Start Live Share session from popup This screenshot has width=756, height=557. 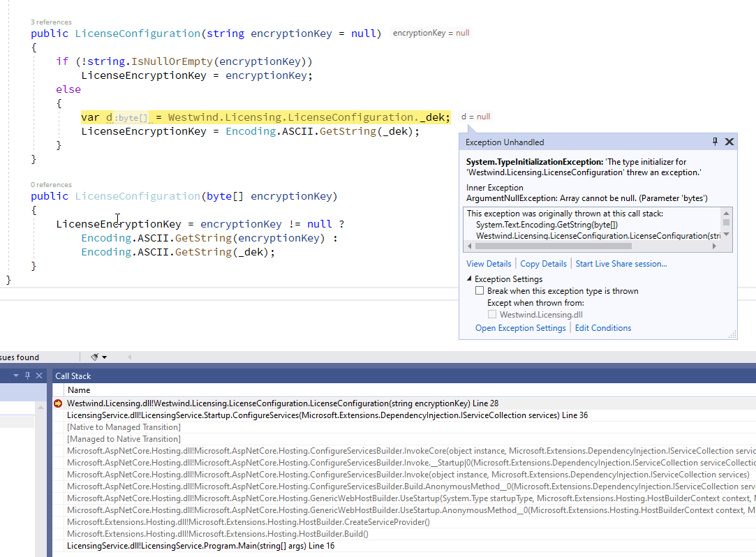[x=621, y=264]
